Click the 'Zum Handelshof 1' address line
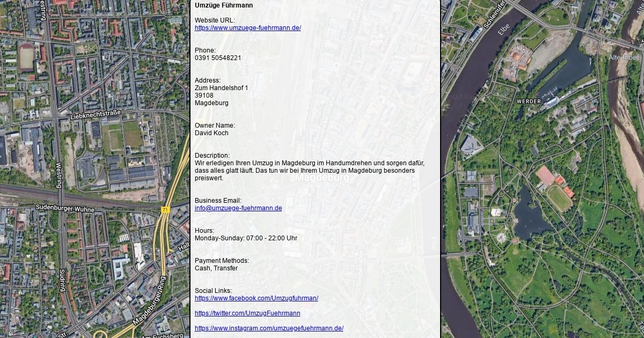This screenshot has width=644, height=338. point(221,88)
